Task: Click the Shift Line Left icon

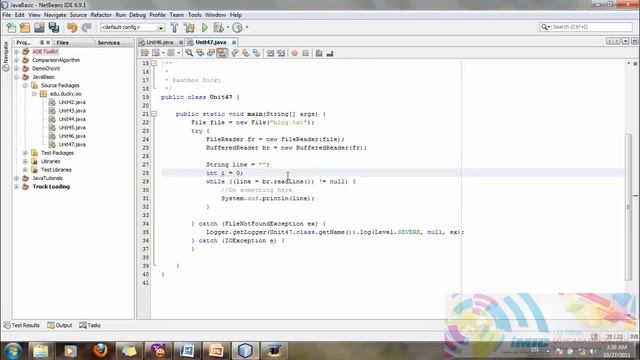Action: [x=270, y=53]
